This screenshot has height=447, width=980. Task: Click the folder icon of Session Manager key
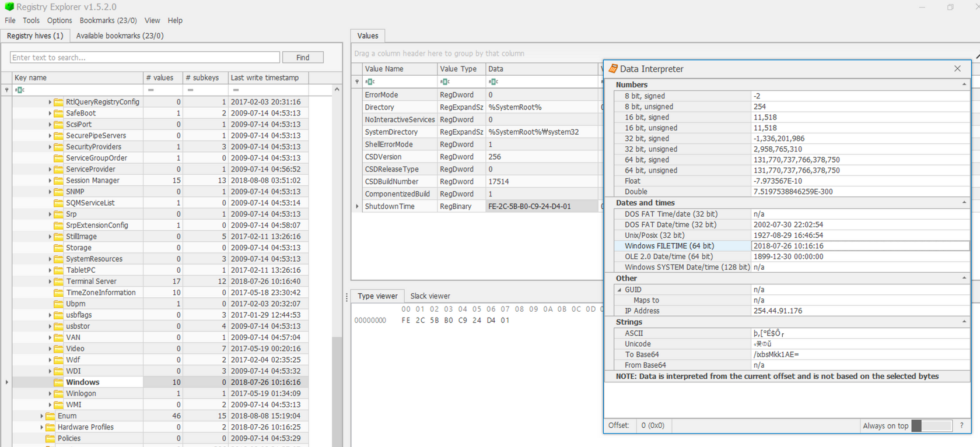tap(58, 181)
